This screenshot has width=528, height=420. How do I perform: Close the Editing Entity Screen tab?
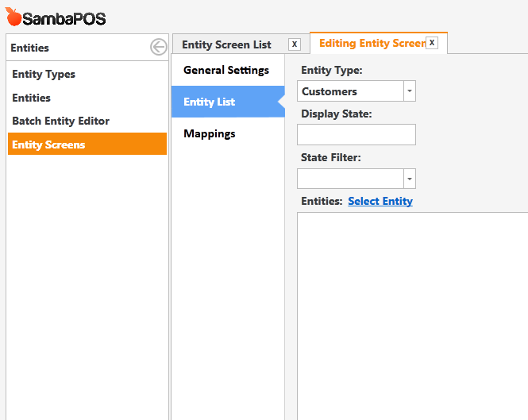(x=432, y=43)
